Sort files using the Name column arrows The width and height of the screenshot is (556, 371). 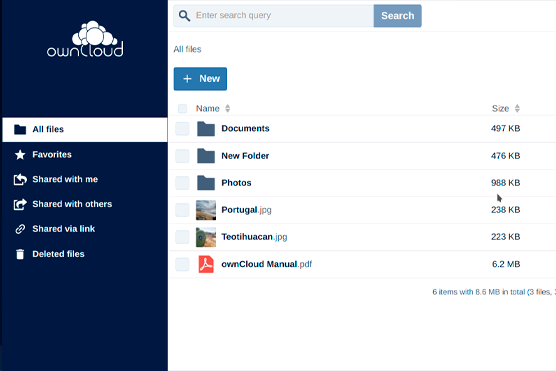point(228,109)
